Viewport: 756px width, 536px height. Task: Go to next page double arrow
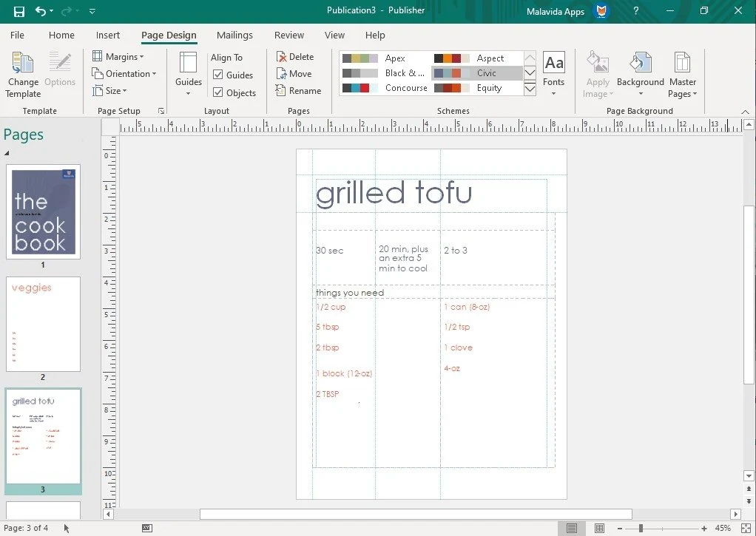point(749,501)
